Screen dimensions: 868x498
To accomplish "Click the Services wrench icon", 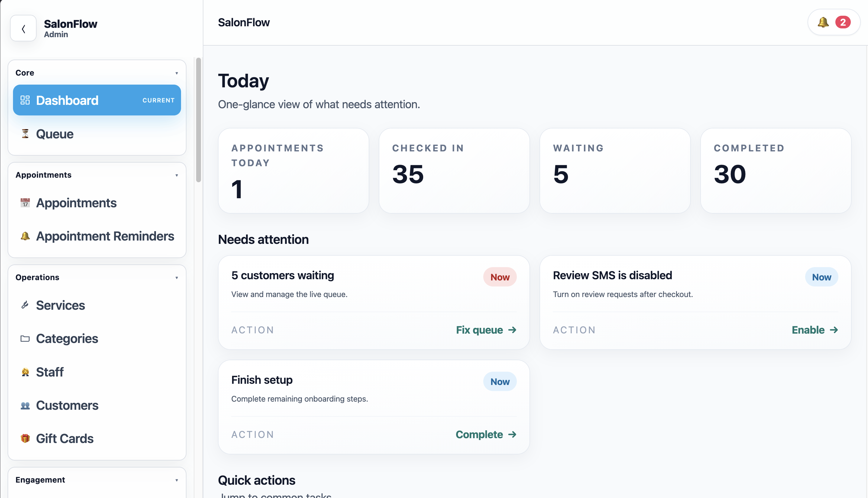I will 25,305.
